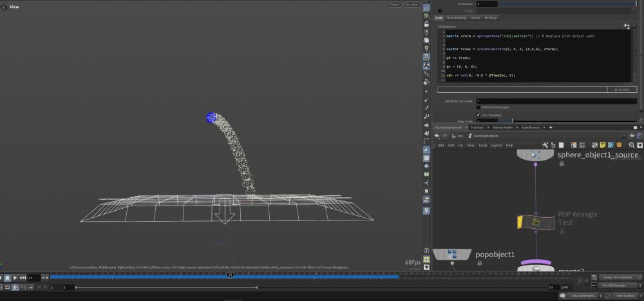Click the Activation slider track
Image resolution: width=644 pixels, height=301 pixels.
click(x=567, y=4)
